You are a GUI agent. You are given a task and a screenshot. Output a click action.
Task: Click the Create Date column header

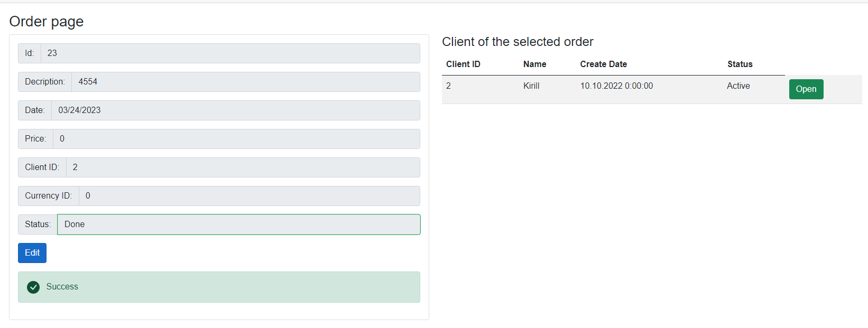point(603,64)
